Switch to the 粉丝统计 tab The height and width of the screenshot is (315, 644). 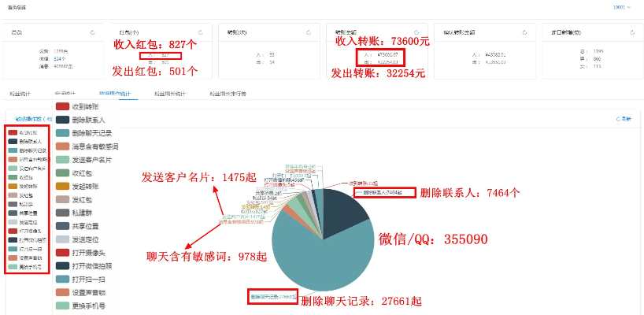[20, 94]
